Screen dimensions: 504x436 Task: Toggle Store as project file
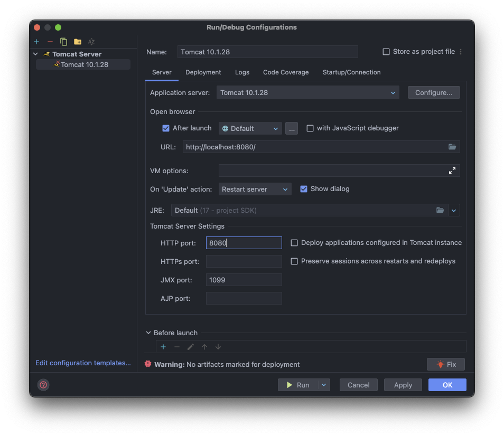pos(386,52)
